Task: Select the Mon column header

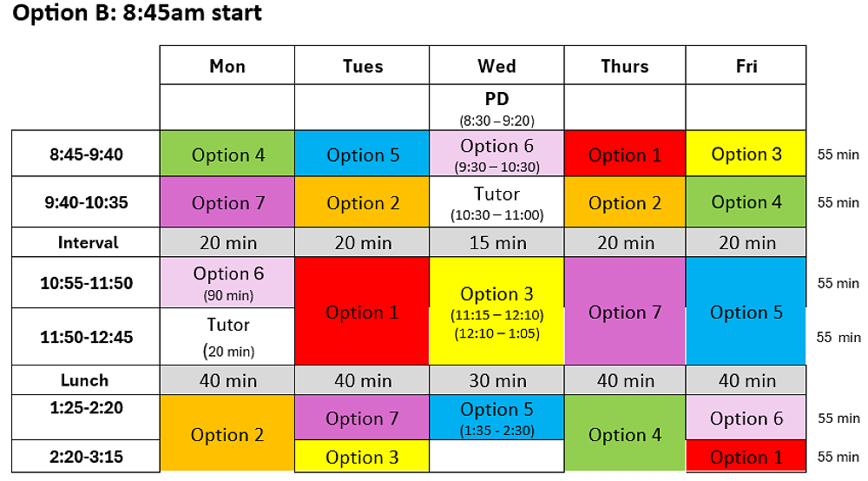Action: (x=227, y=66)
